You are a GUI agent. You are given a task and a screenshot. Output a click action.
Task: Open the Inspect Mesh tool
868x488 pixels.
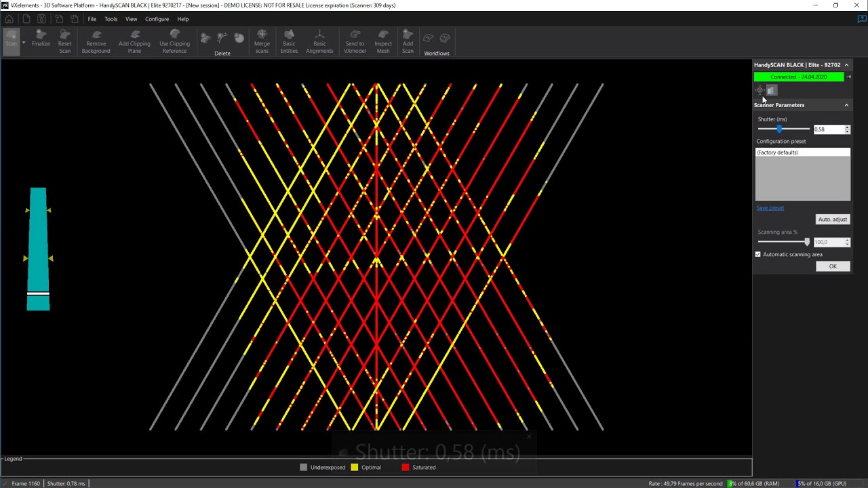[x=383, y=41]
